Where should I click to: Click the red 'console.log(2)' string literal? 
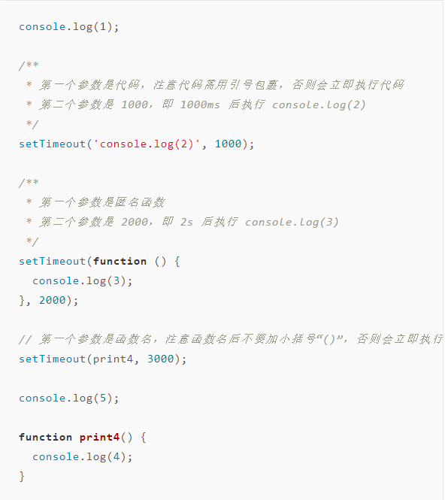147,144
